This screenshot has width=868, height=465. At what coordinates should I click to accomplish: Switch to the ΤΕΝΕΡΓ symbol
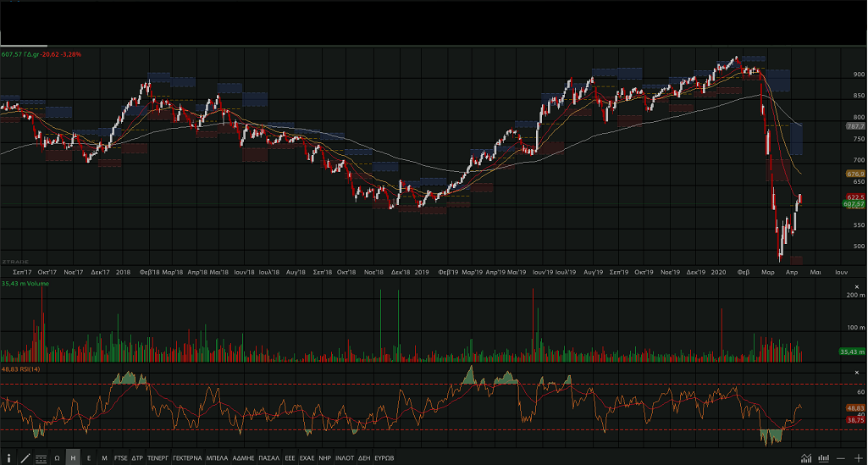158,457
